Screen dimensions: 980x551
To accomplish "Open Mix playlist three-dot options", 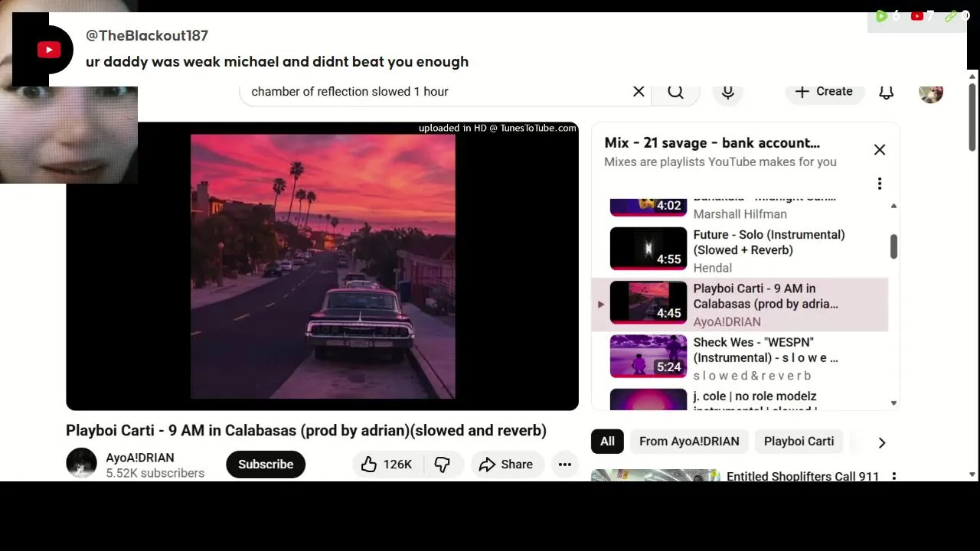I will (x=880, y=184).
